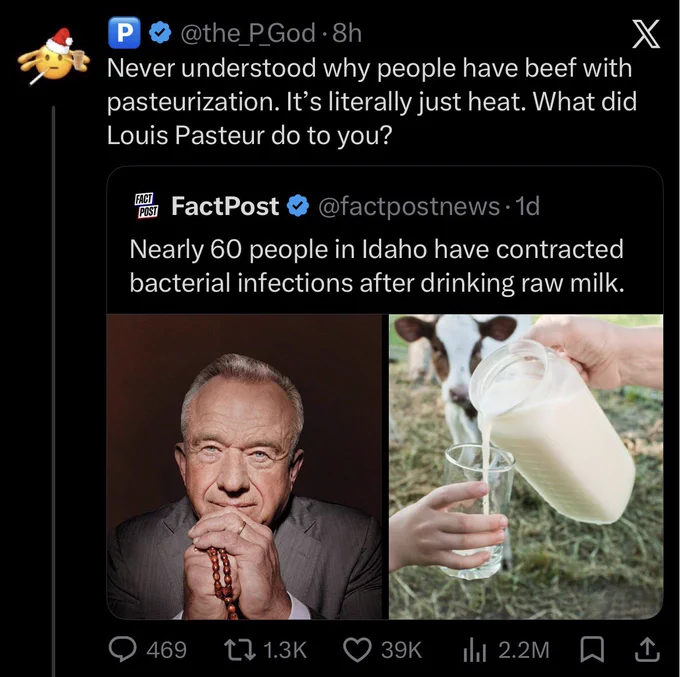Open the FactPost logo avatar

pyautogui.click(x=148, y=206)
